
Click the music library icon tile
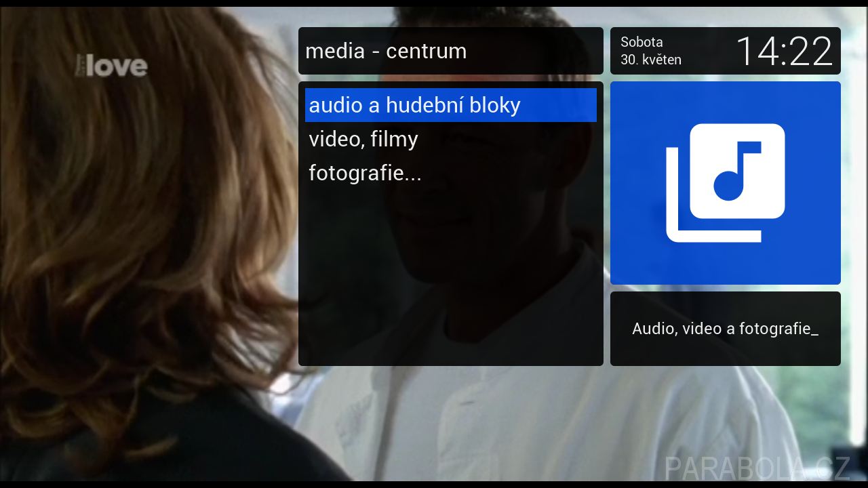726,183
